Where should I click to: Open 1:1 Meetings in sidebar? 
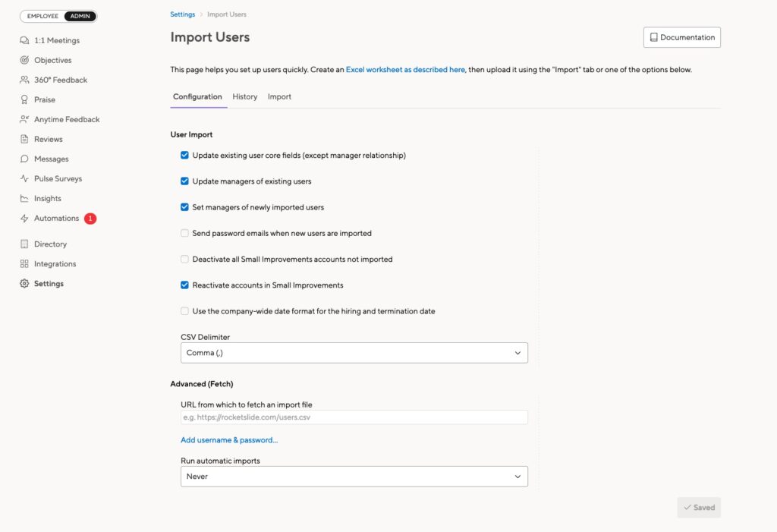(57, 40)
